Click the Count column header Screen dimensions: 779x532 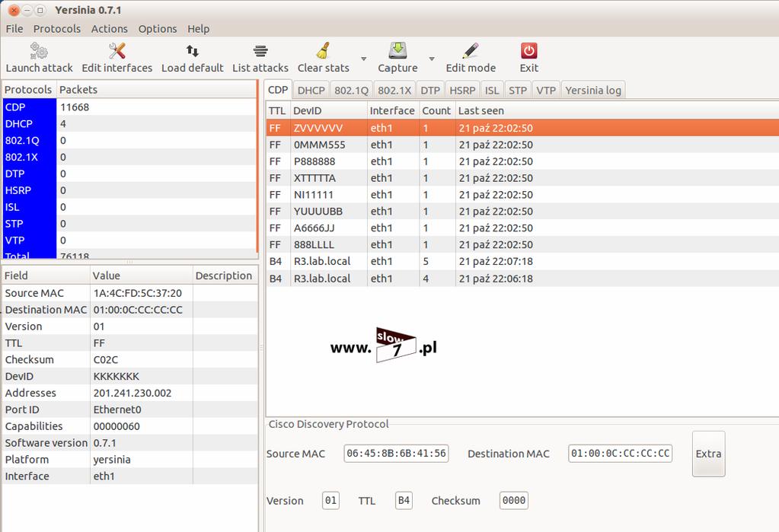tap(436, 110)
